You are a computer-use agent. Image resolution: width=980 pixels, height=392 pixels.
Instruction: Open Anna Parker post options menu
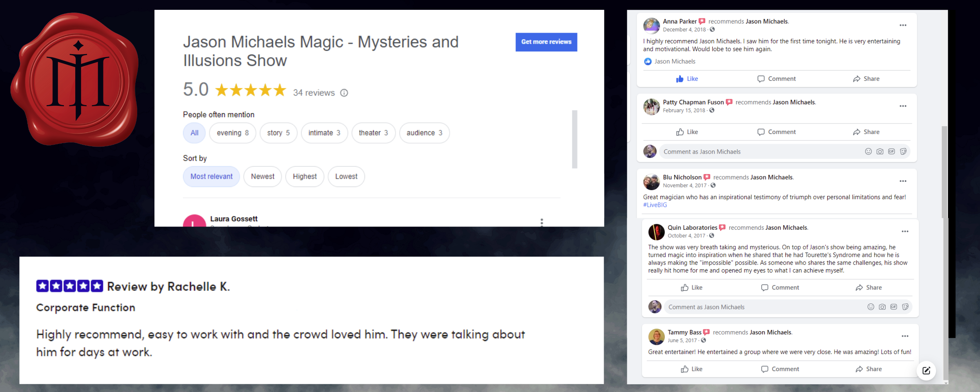tap(903, 25)
